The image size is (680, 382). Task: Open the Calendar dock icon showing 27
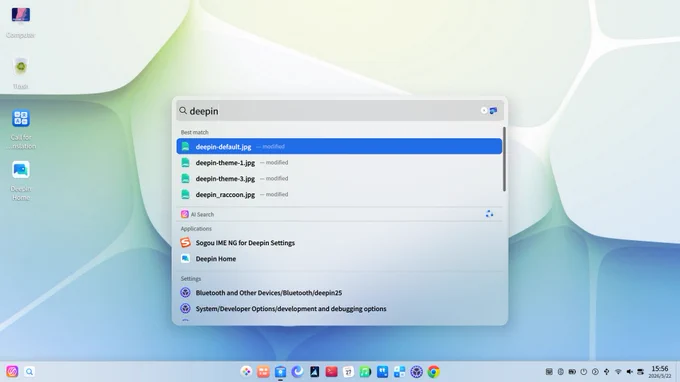click(x=348, y=372)
